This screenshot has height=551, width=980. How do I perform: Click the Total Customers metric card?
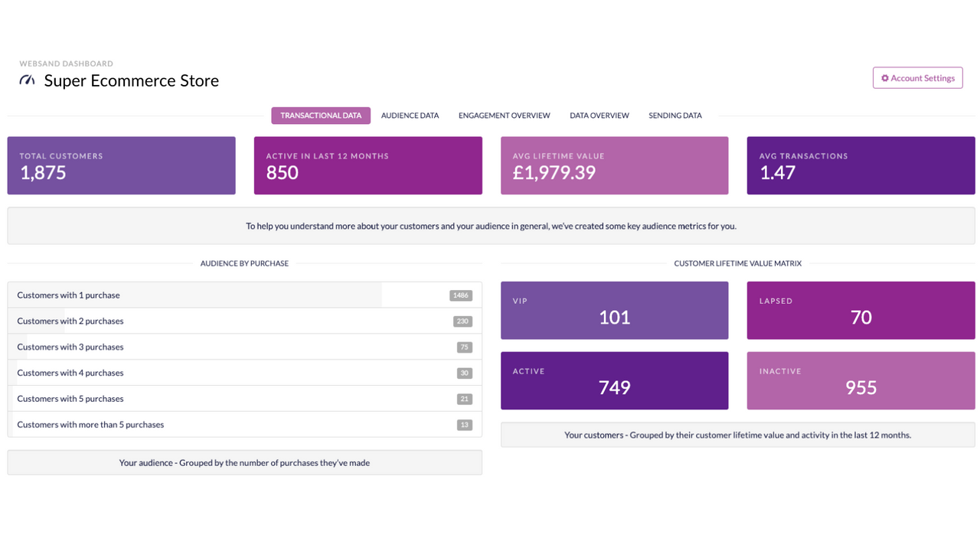(x=121, y=165)
